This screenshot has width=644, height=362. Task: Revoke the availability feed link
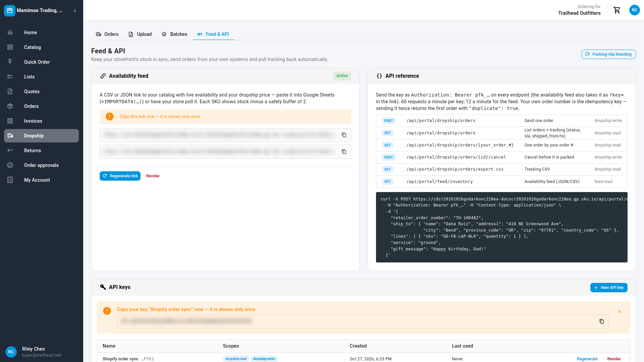click(x=153, y=176)
